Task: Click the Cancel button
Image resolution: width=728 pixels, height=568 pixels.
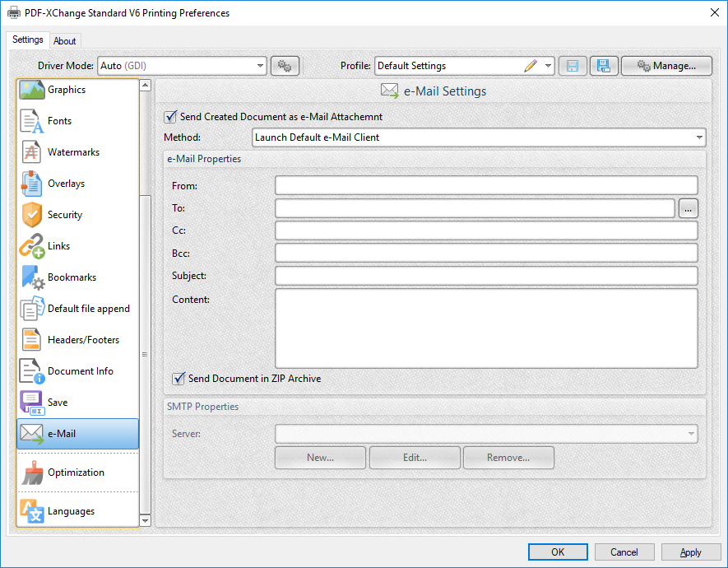Action: tap(624, 552)
